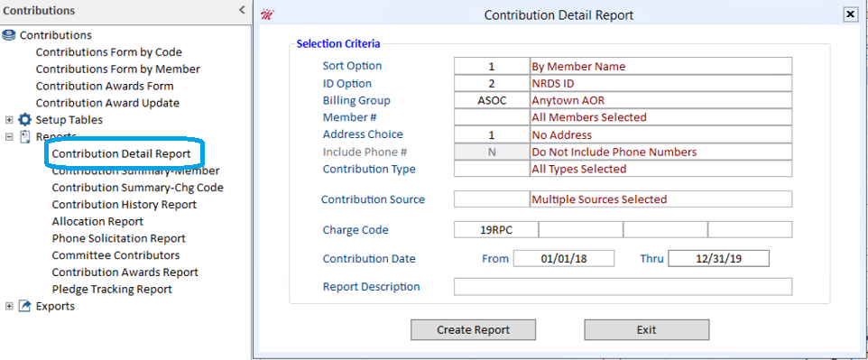Open Contribution Summary-Member report

tap(135, 171)
